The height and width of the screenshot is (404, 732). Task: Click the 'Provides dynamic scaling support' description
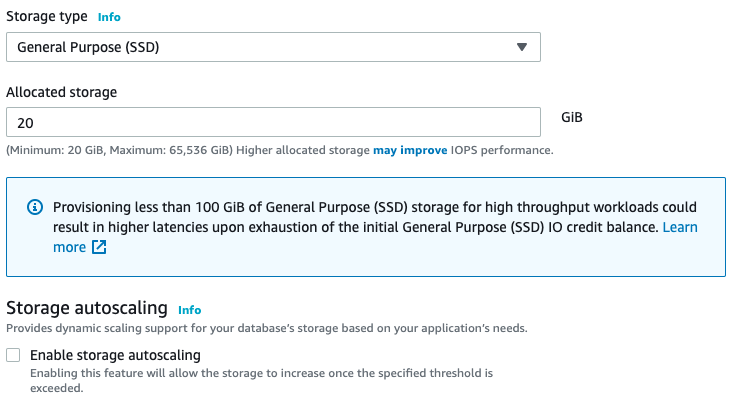tap(267, 328)
